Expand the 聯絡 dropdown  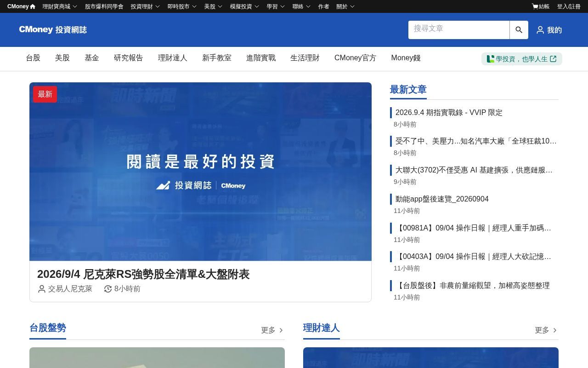click(301, 6)
